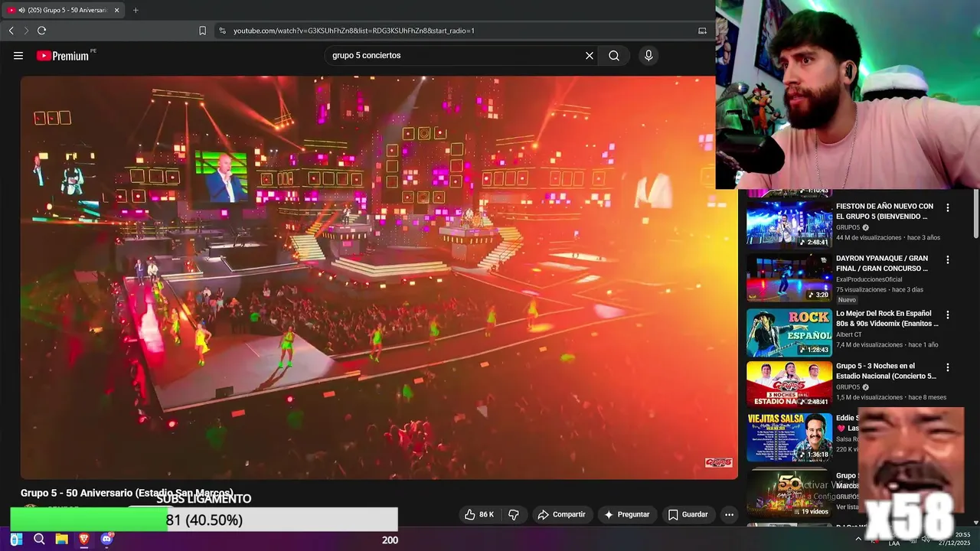Share video via Compartir button
The width and height of the screenshot is (980, 551).
[x=561, y=514]
